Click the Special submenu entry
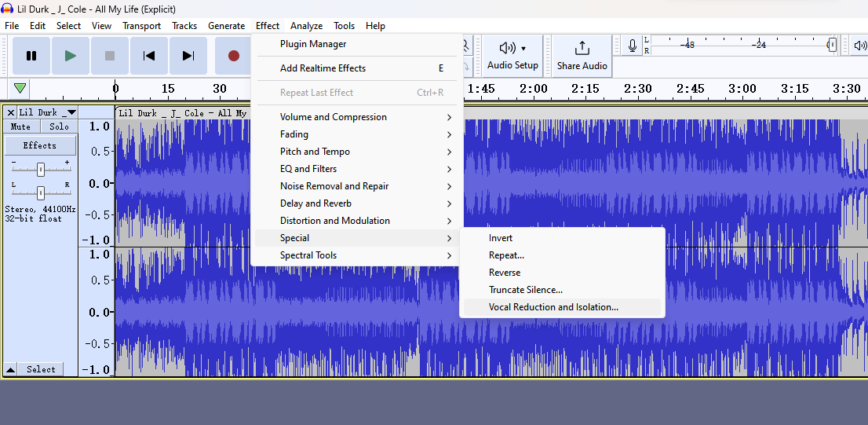 [x=357, y=238]
